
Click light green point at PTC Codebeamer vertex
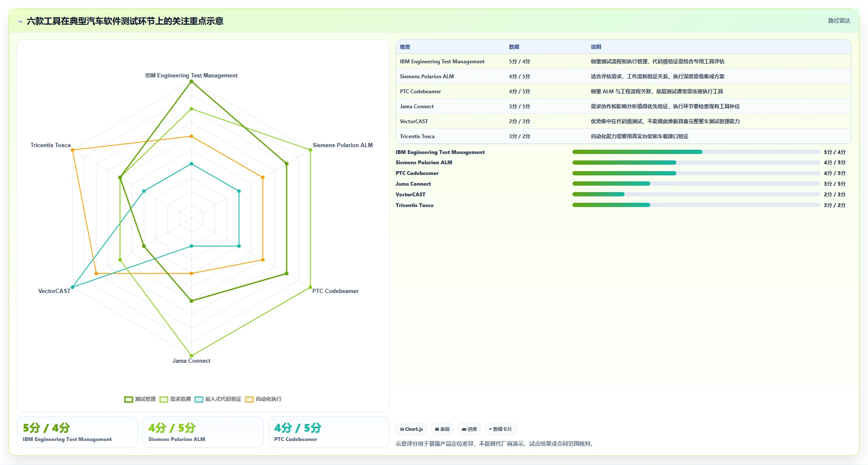(310, 287)
